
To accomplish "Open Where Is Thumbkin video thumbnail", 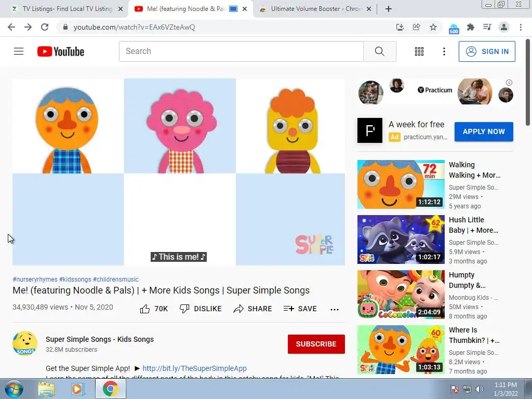I will tap(401, 350).
